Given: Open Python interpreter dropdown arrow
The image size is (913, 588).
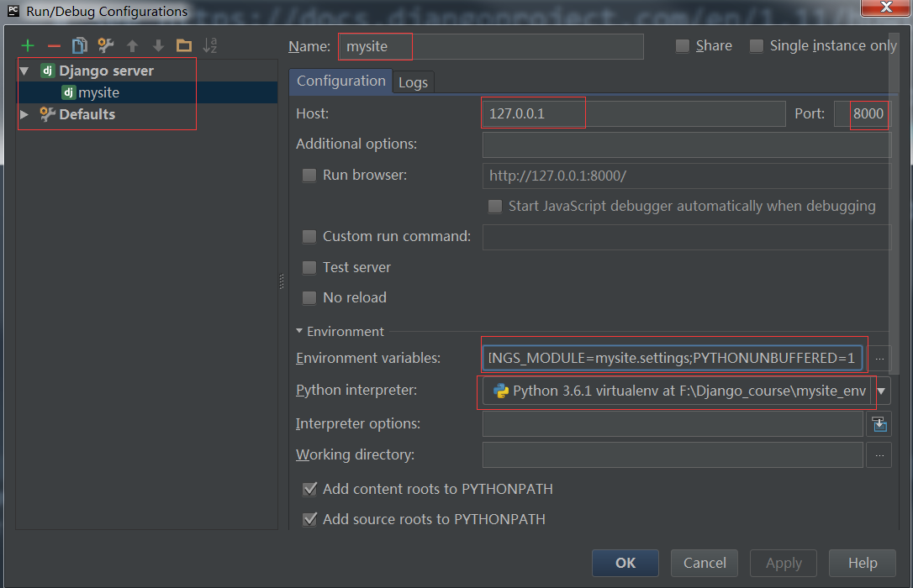Looking at the screenshot, I should point(882,391).
